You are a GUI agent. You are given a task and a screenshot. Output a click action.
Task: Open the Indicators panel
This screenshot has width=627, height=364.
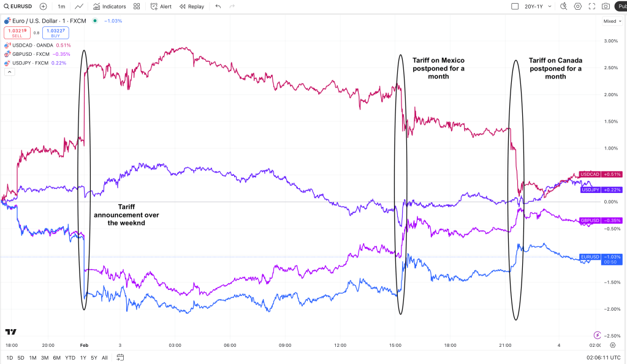pyautogui.click(x=110, y=7)
